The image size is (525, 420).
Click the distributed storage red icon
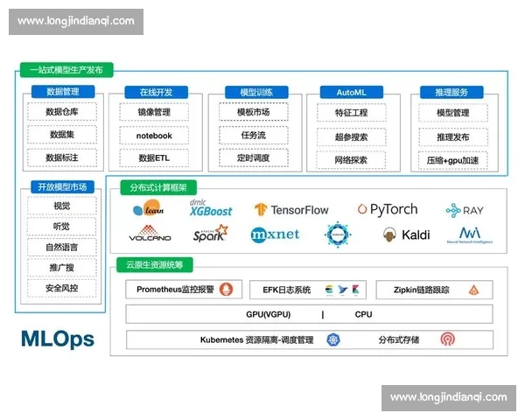(x=448, y=339)
